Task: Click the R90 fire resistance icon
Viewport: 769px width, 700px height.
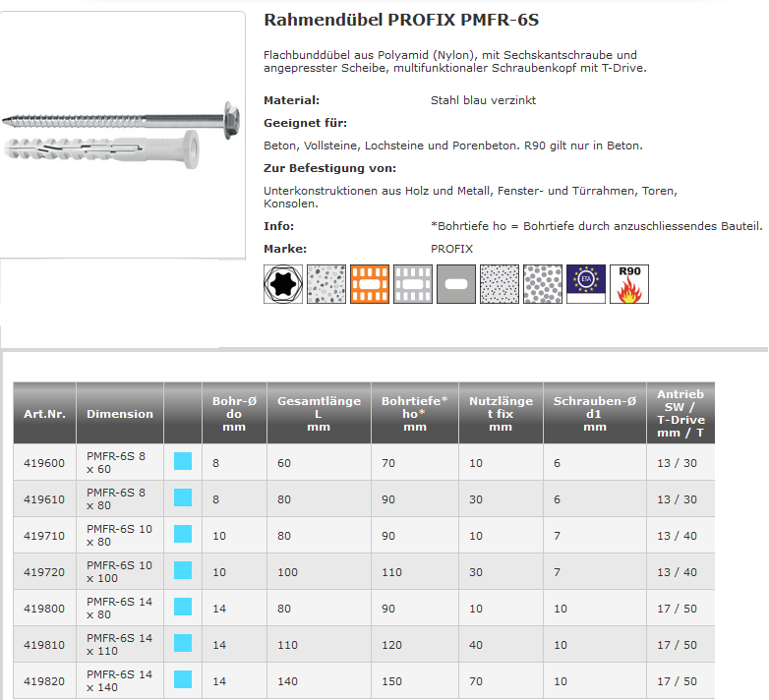Action: point(629,284)
